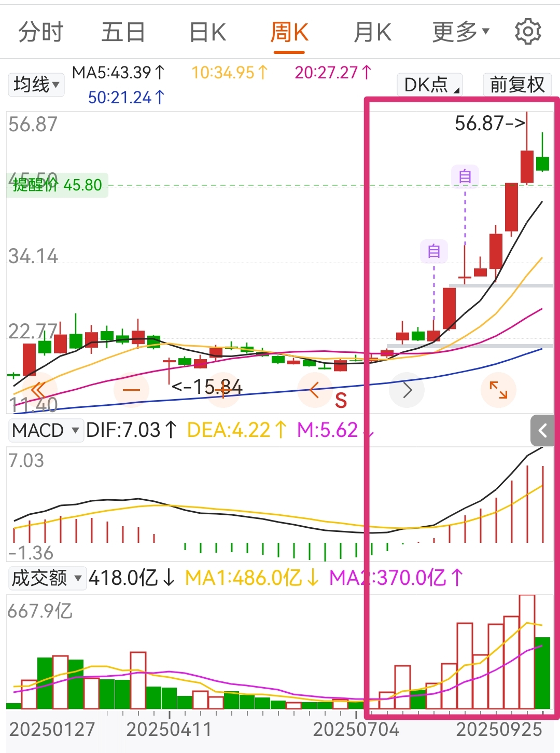Tap the lower 自 marker on chart
The image size is (560, 753).
pos(434,251)
